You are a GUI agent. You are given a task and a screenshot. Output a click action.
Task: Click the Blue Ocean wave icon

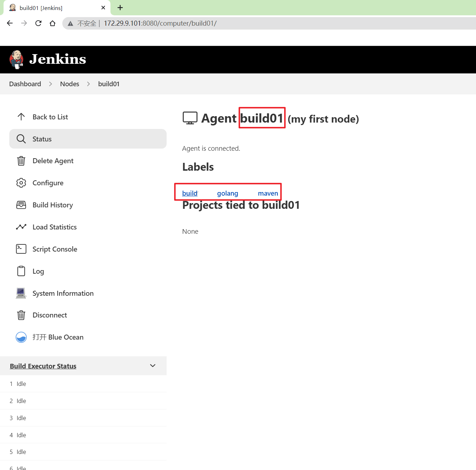(21, 337)
